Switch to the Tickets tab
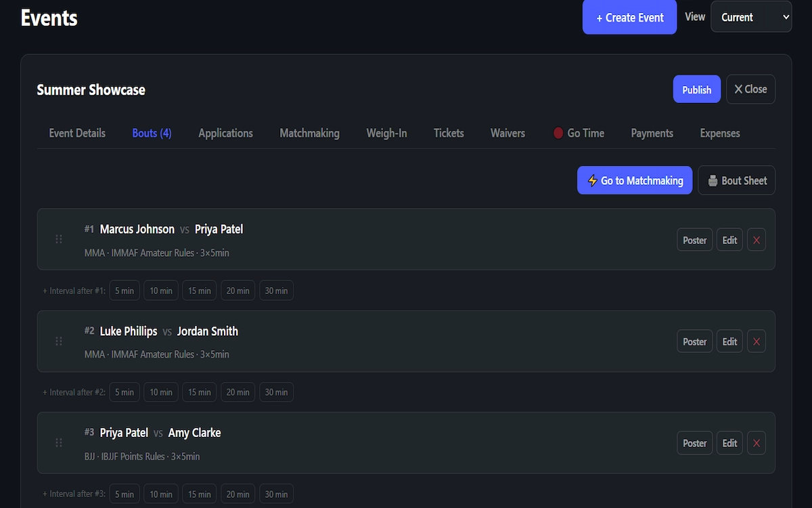812x508 pixels. pos(449,133)
